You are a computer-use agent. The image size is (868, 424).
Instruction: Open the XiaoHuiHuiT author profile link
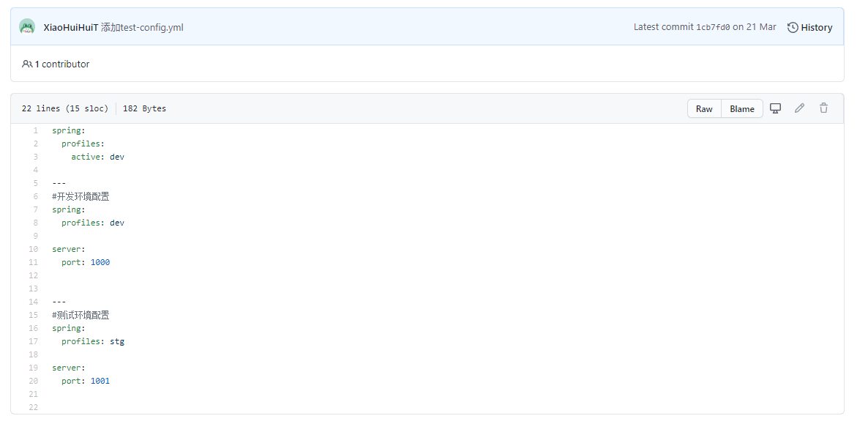coord(71,27)
